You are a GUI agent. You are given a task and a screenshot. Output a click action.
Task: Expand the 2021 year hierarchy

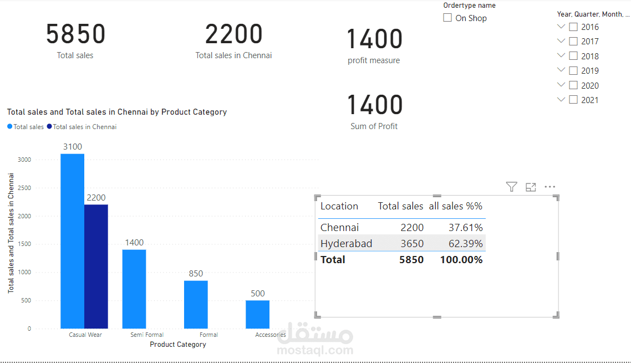(x=561, y=99)
